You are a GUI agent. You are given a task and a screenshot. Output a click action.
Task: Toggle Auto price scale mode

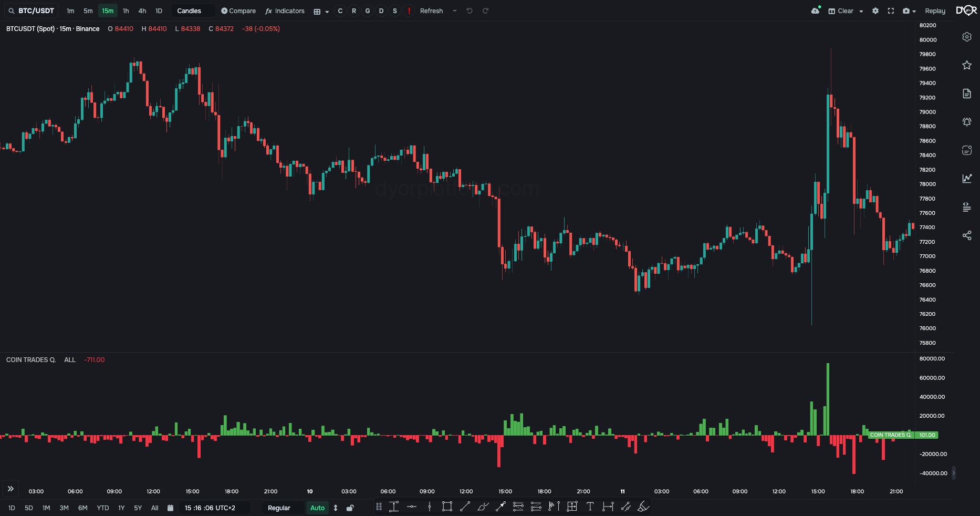coord(318,508)
